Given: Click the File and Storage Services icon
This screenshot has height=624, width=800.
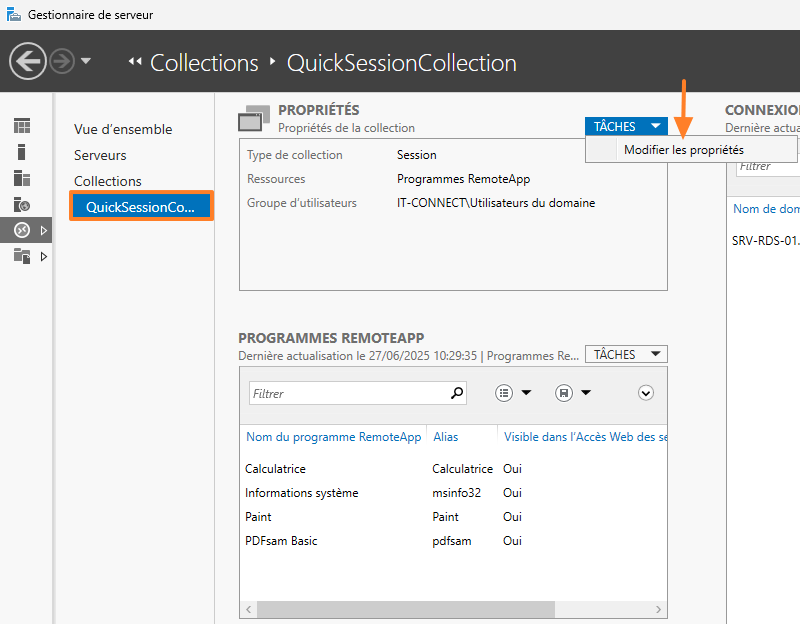Looking at the screenshot, I should click(21, 256).
